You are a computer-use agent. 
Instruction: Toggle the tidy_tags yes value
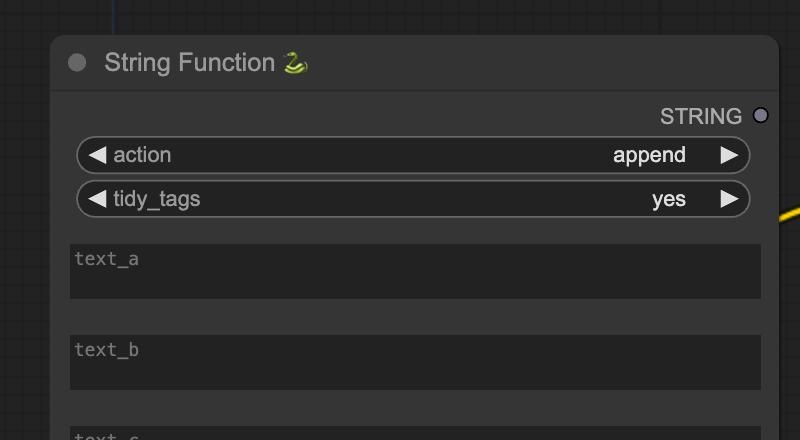point(668,199)
